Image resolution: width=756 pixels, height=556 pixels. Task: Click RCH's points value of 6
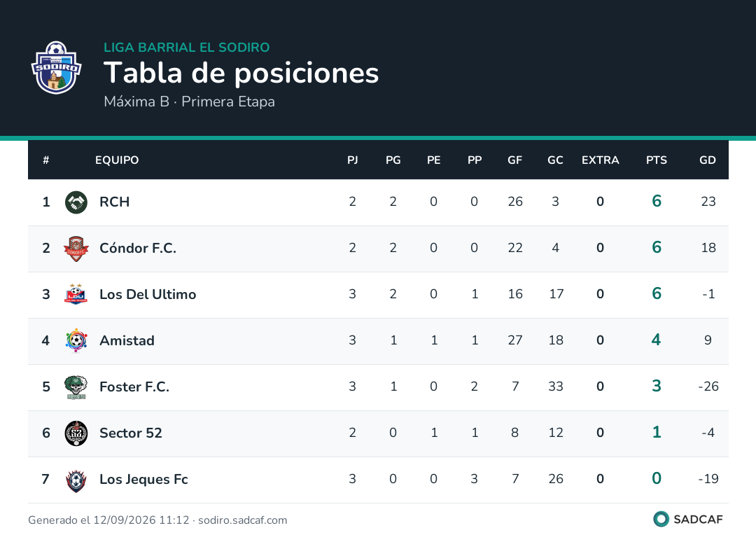click(656, 201)
